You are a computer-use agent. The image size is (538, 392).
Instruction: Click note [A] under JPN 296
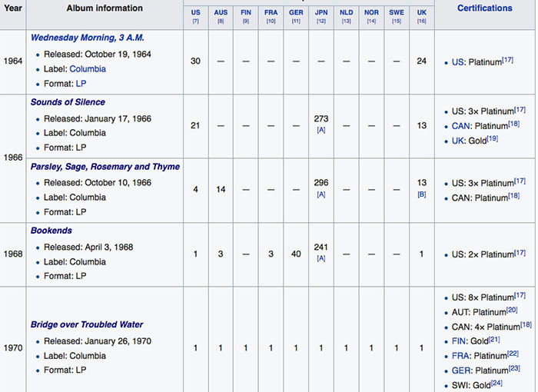(320, 194)
